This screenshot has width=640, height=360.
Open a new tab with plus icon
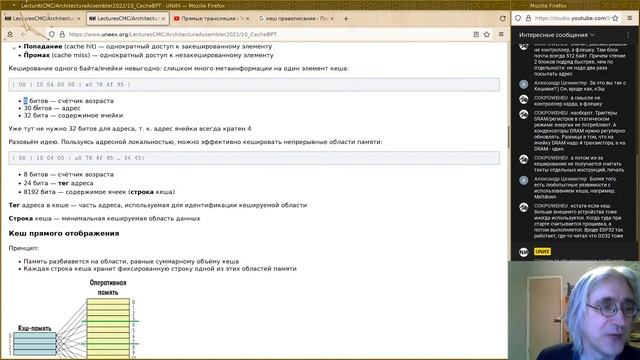[346, 18]
